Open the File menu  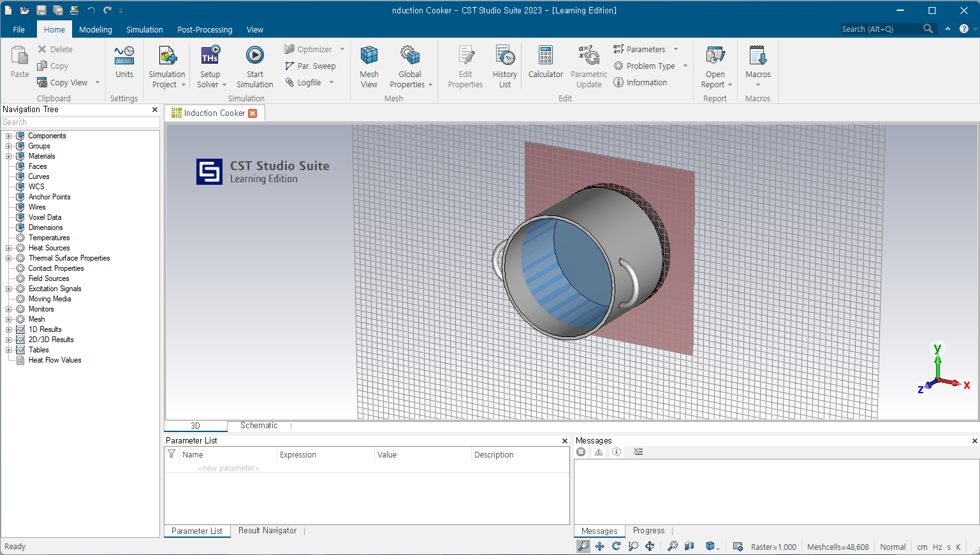(19, 29)
